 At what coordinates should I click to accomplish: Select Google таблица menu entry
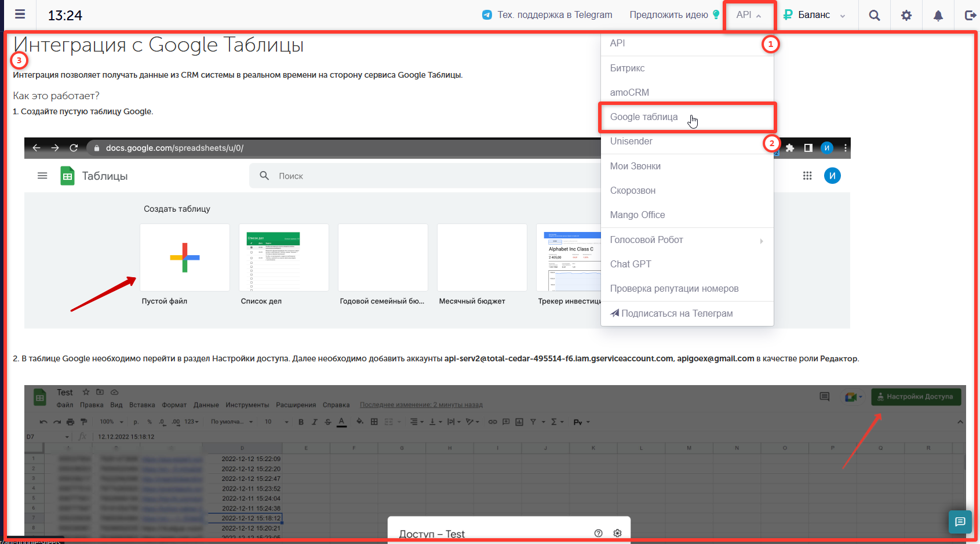point(687,117)
